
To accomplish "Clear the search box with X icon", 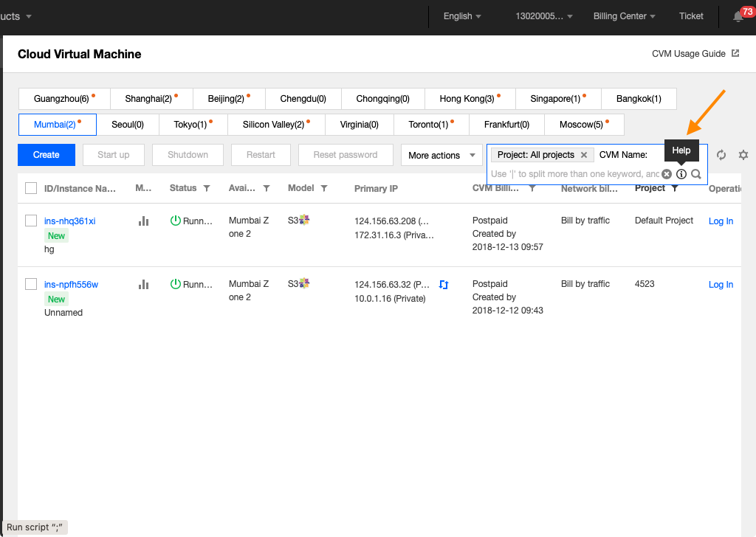I will [x=667, y=174].
